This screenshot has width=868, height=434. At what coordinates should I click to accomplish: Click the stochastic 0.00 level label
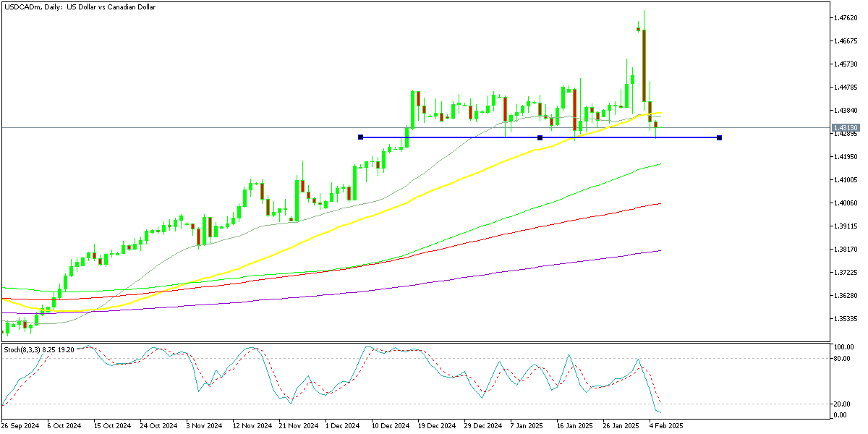(x=840, y=415)
